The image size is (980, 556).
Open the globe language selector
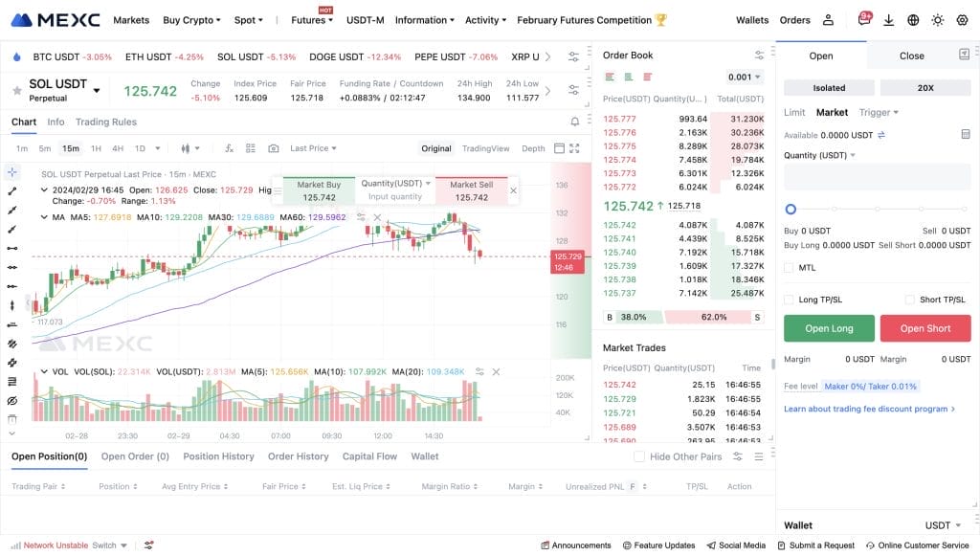click(x=913, y=20)
